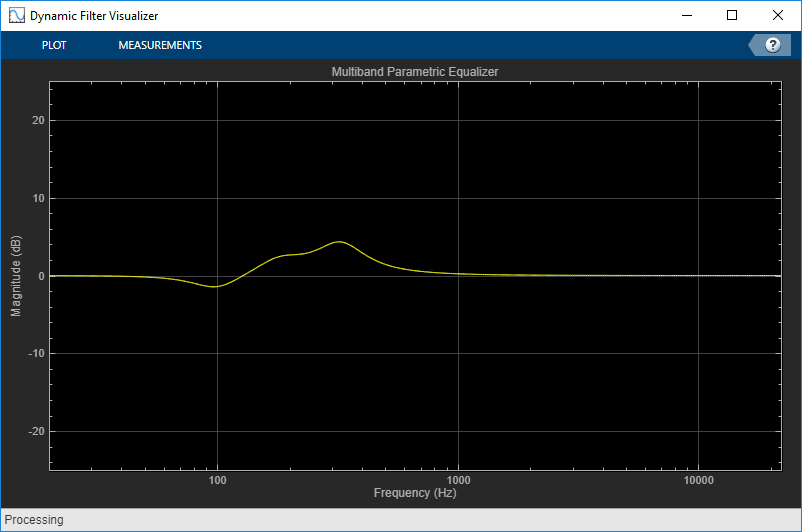Minimize the Dynamic Filter Visualizer window
The width and height of the screenshot is (802, 532).
point(687,15)
